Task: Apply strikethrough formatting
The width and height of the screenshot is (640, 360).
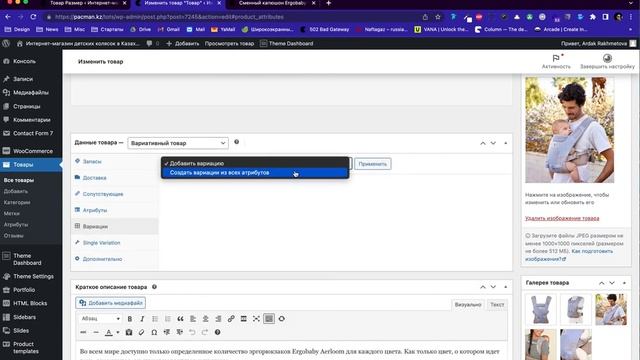Action: coord(83,332)
